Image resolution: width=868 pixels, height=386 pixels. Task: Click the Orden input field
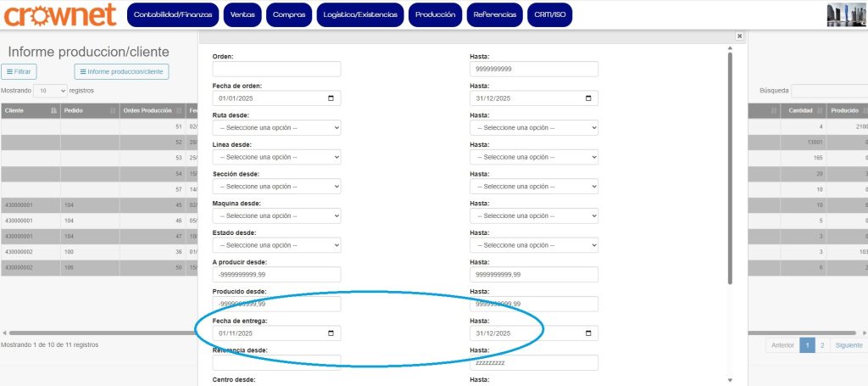point(276,70)
